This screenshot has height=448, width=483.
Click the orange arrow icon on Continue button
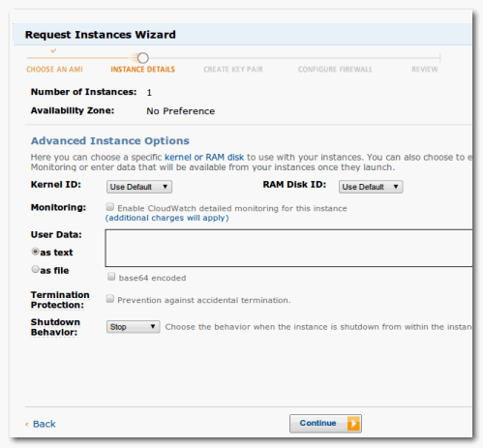click(x=353, y=424)
